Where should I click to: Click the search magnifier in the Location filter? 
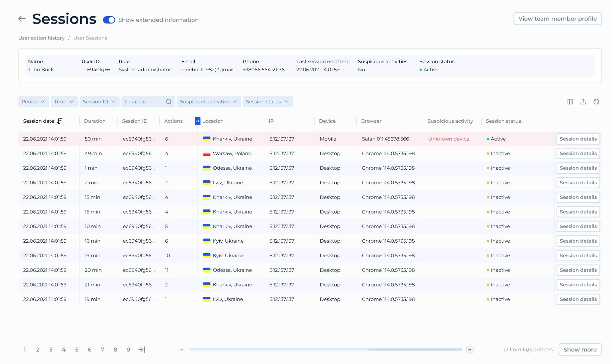click(x=169, y=101)
